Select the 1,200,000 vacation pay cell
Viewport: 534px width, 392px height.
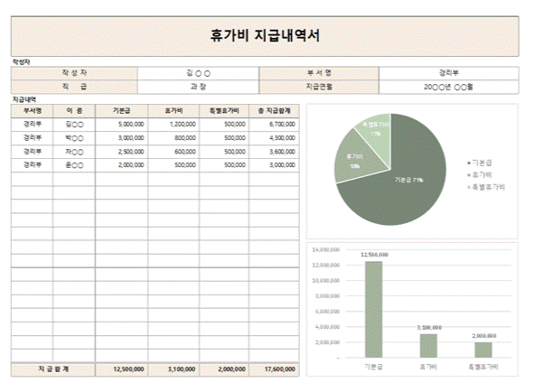click(173, 125)
